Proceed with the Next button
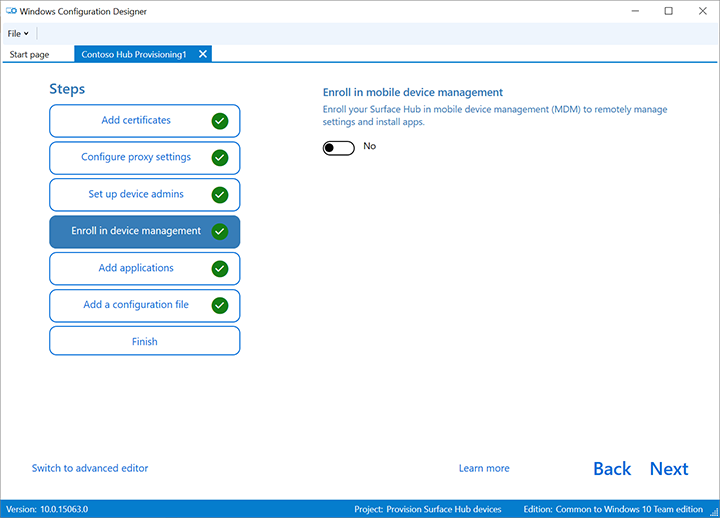The width and height of the screenshot is (720, 518). click(x=669, y=469)
